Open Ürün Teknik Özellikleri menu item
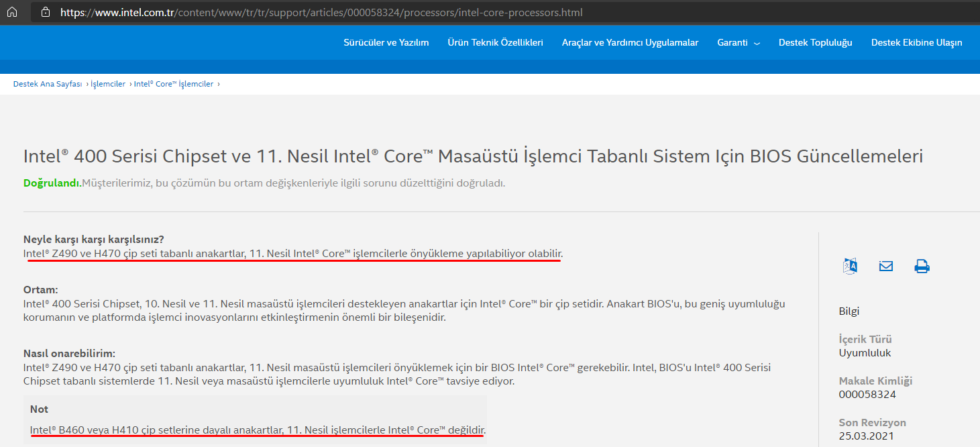980x447 pixels. coord(495,42)
